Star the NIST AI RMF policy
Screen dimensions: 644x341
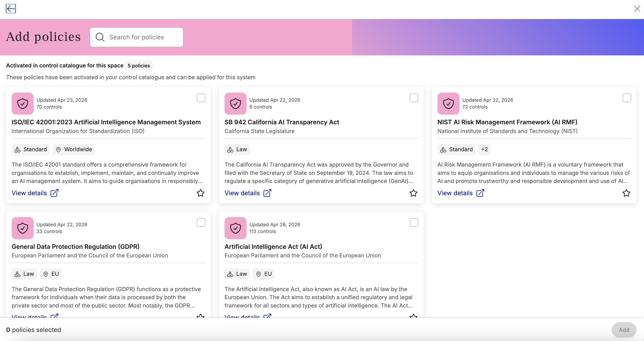point(626,193)
